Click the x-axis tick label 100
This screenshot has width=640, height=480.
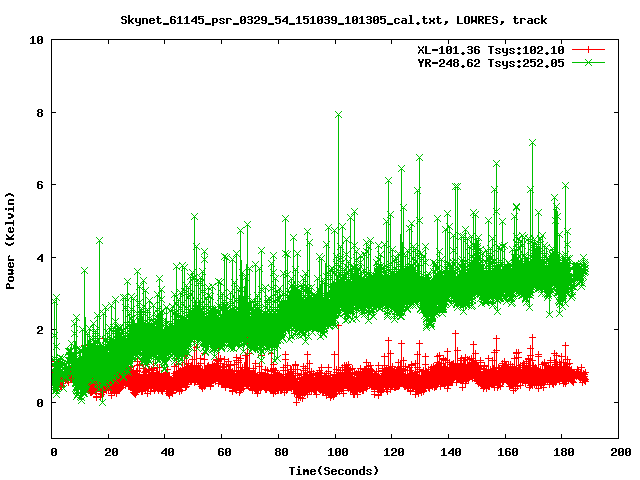pos(336,453)
